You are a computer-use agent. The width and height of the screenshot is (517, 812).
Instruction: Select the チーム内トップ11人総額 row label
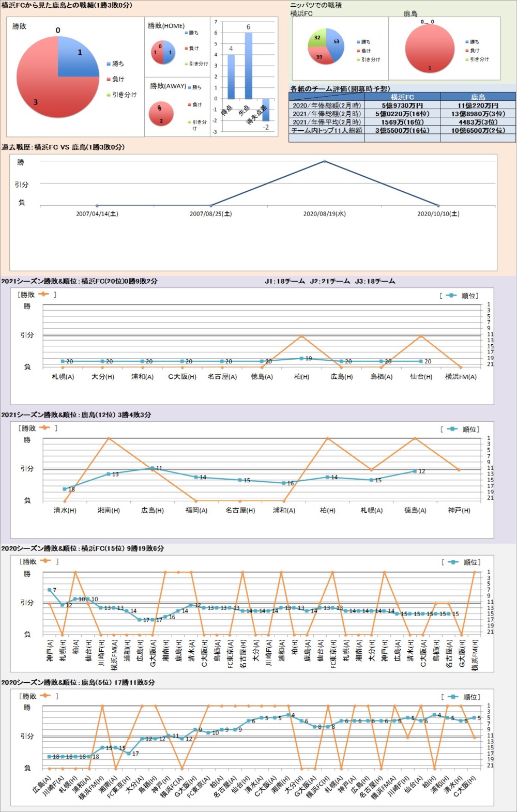[327, 131]
